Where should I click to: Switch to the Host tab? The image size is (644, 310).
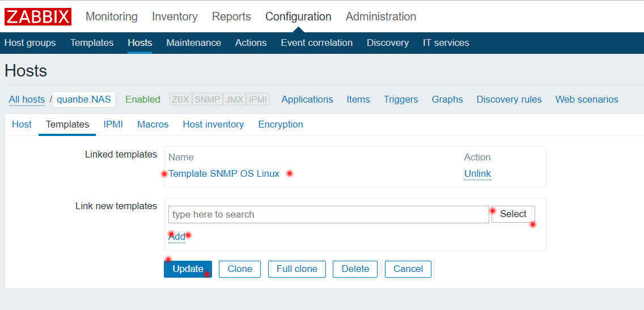[22, 124]
